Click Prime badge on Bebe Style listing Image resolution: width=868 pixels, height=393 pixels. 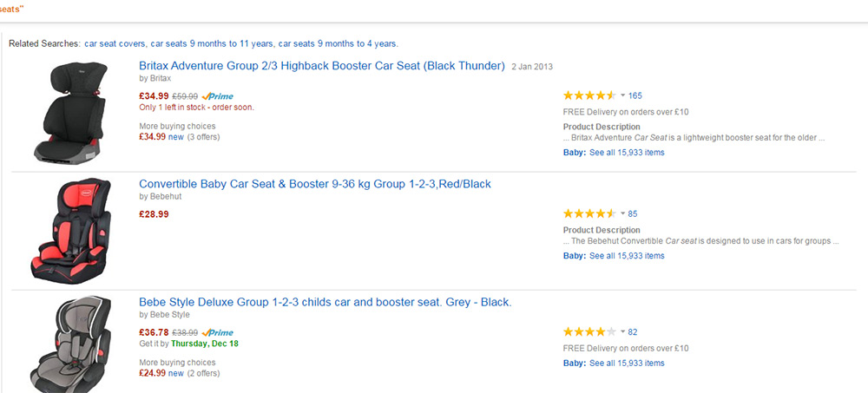click(218, 332)
